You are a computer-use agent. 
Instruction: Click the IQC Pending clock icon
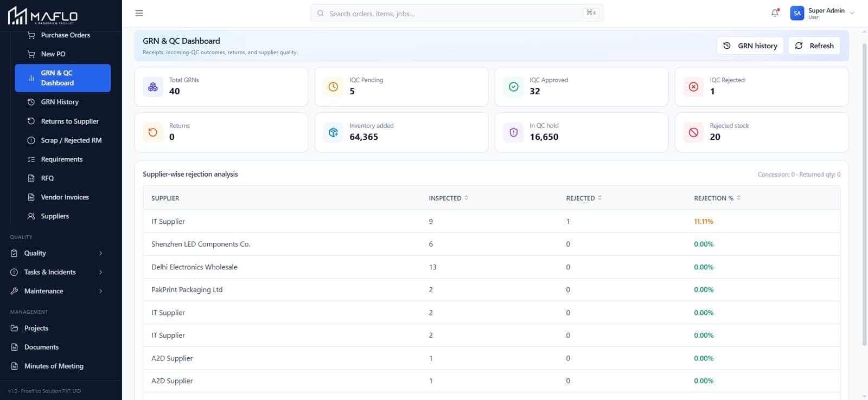tap(333, 87)
